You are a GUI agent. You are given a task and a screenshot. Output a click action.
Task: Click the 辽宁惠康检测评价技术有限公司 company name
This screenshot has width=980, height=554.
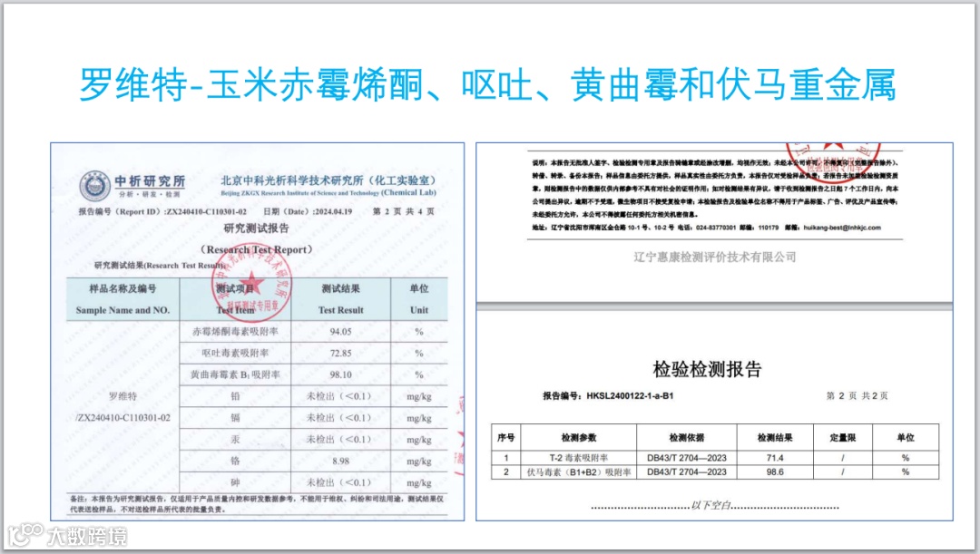click(714, 257)
